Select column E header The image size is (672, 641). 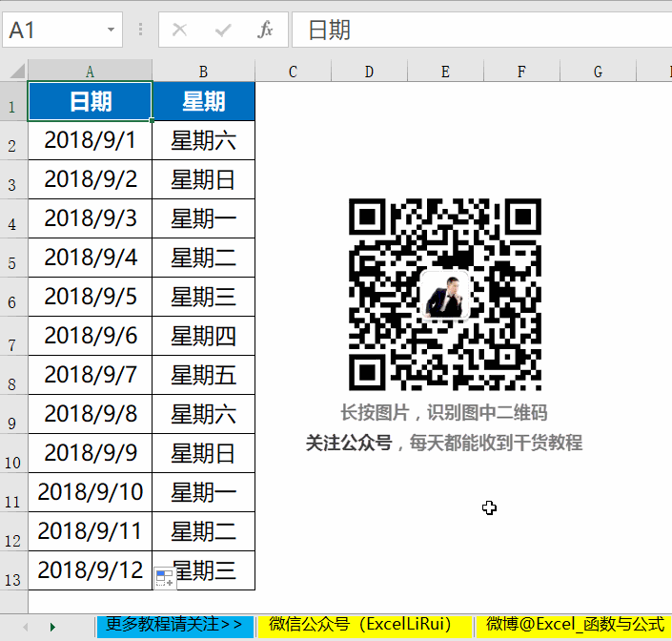[x=446, y=71]
